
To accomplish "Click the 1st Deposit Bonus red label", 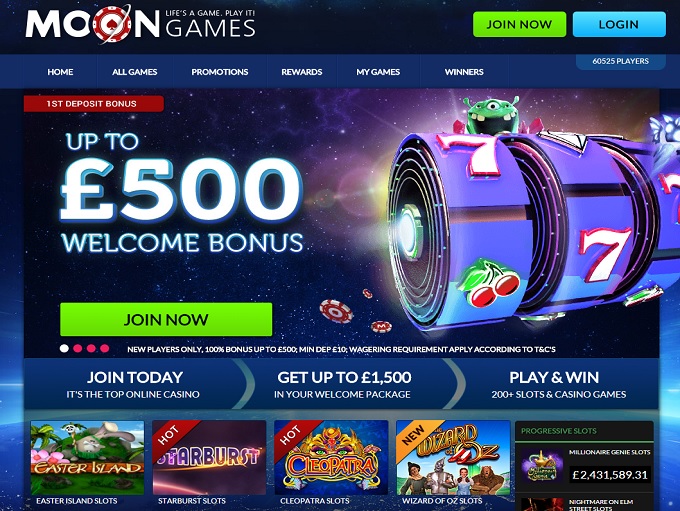I will click(x=94, y=104).
